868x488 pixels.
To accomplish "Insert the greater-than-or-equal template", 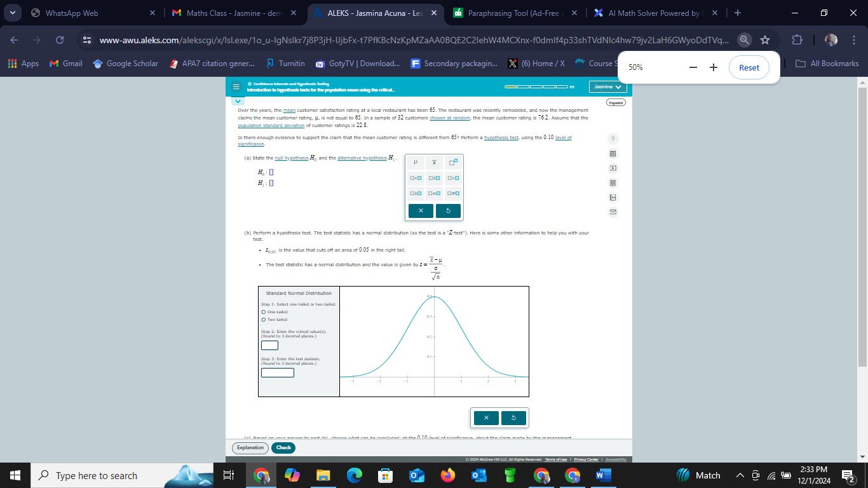I will click(416, 193).
